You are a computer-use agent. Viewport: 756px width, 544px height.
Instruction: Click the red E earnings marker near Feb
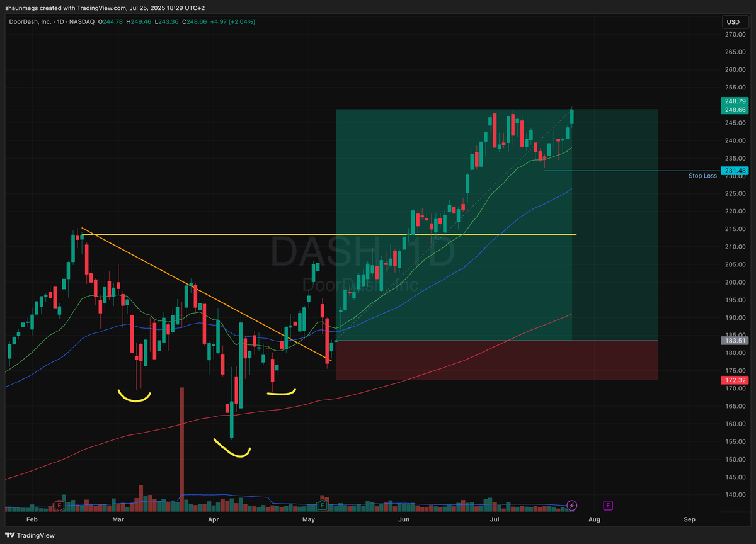[x=59, y=505]
